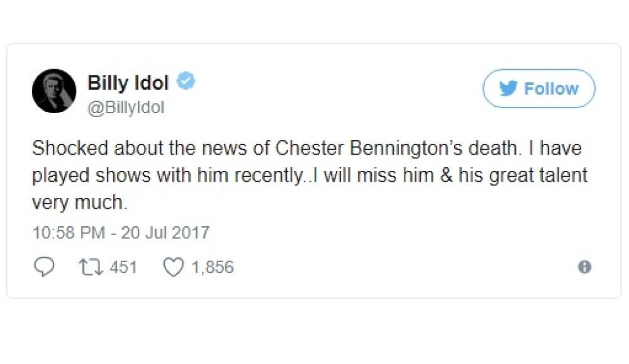The width and height of the screenshot is (629, 364).
Task: Open the @BillyIdol handle link
Action: (x=125, y=108)
